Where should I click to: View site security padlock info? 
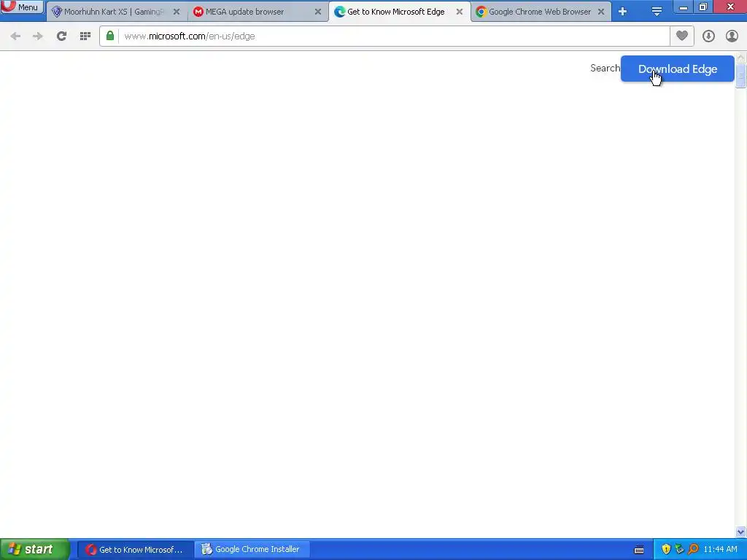(110, 36)
